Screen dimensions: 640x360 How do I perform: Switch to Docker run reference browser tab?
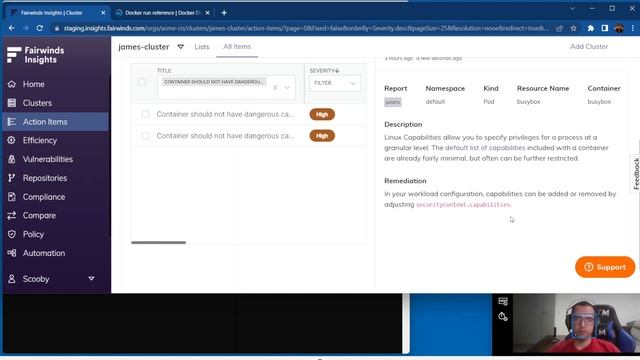pyautogui.click(x=162, y=13)
